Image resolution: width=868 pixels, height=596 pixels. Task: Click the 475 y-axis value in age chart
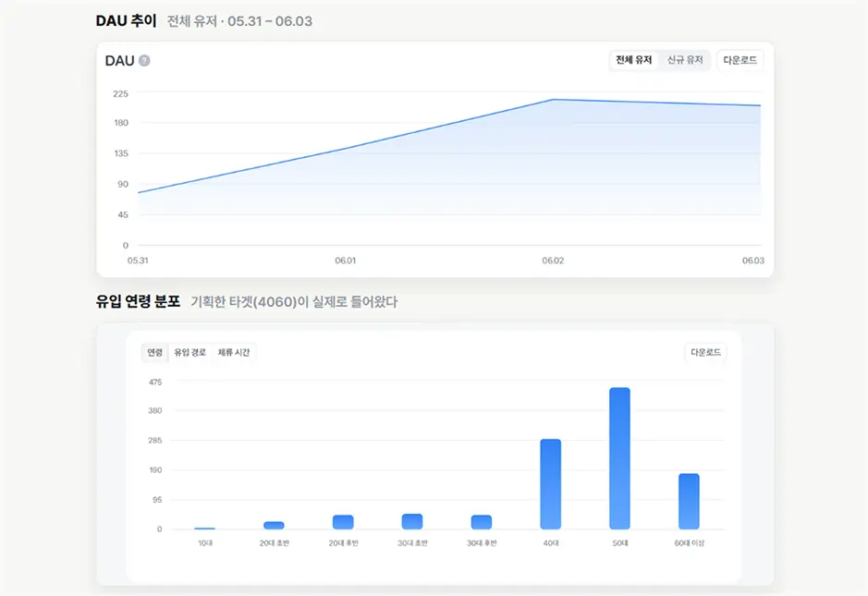click(155, 383)
